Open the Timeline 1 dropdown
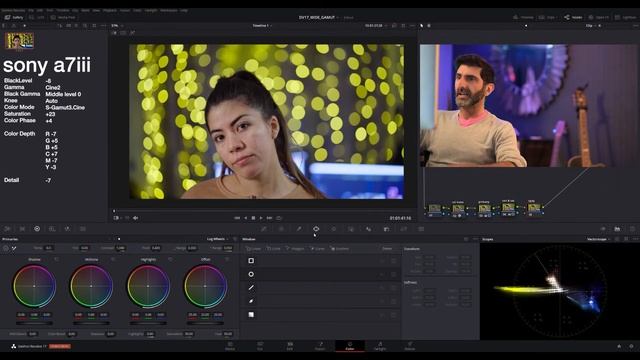 coord(262,25)
